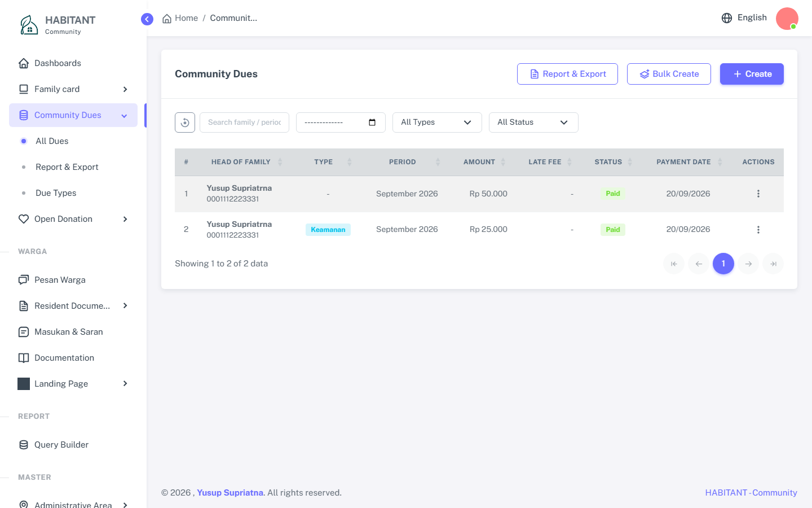Click the Keamanan type badge
The image size is (812, 508).
click(x=328, y=230)
